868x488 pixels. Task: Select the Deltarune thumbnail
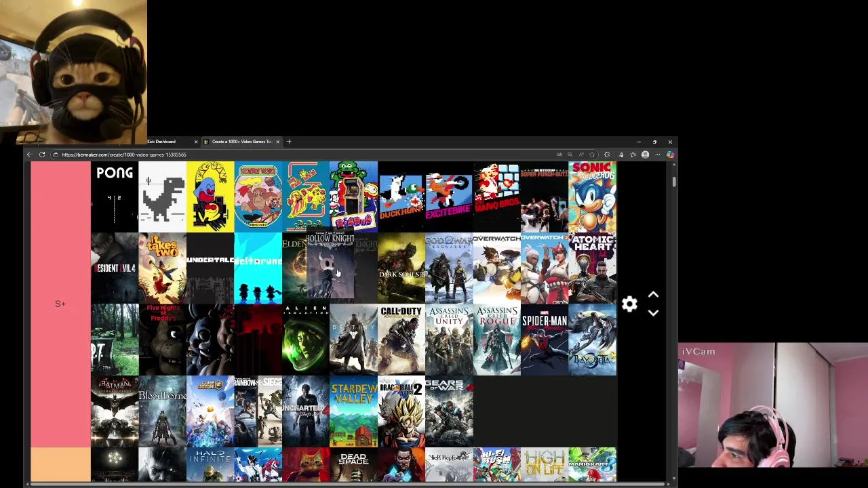pyautogui.click(x=258, y=268)
